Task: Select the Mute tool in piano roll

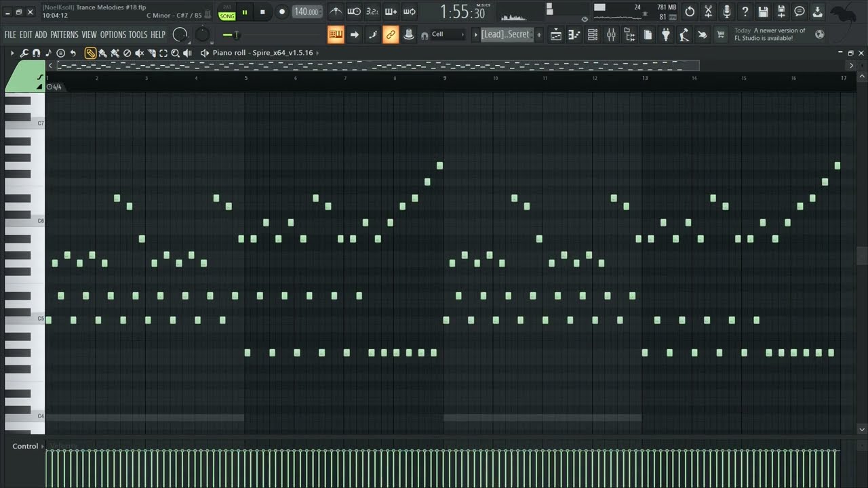Action: 139,53
